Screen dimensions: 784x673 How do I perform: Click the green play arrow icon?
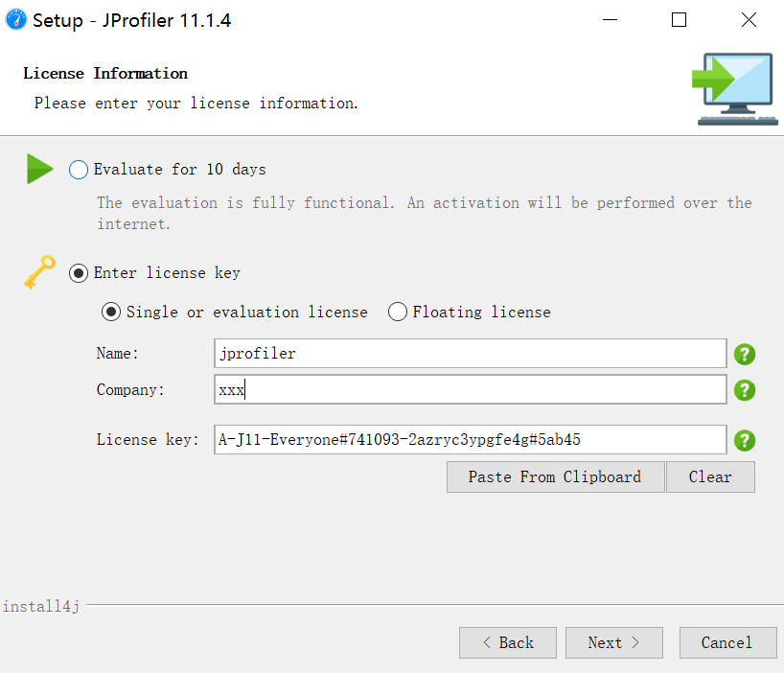click(x=39, y=169)
